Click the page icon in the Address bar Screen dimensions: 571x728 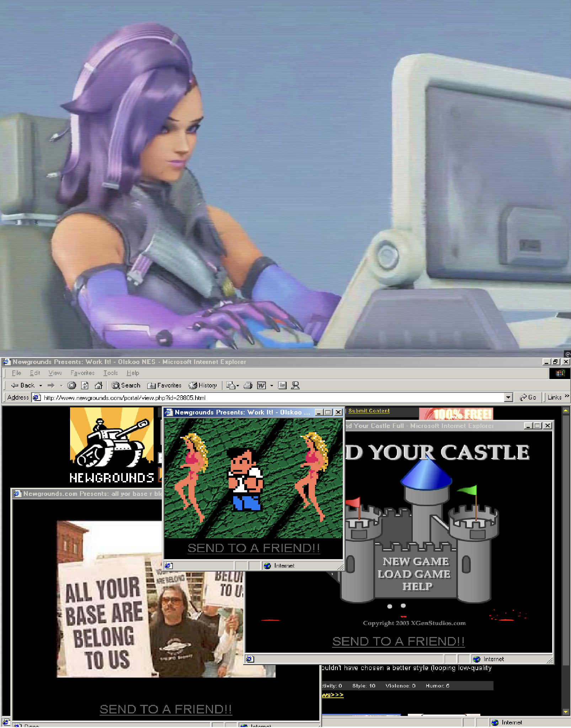(x=36, y=397)
